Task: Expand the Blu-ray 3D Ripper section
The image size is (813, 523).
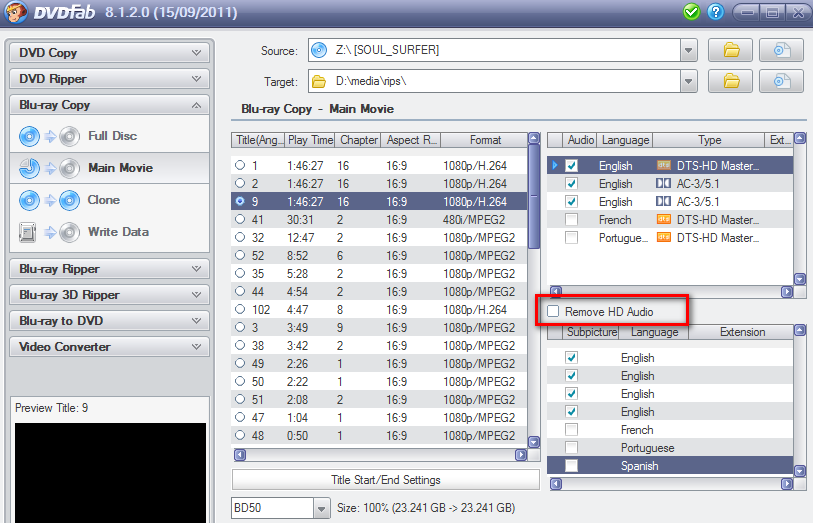Action: [109, 295]
